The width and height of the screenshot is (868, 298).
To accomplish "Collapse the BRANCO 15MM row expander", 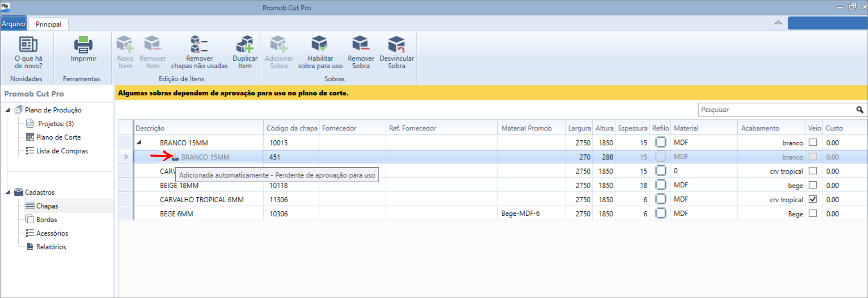I will (x=139, y=142).
